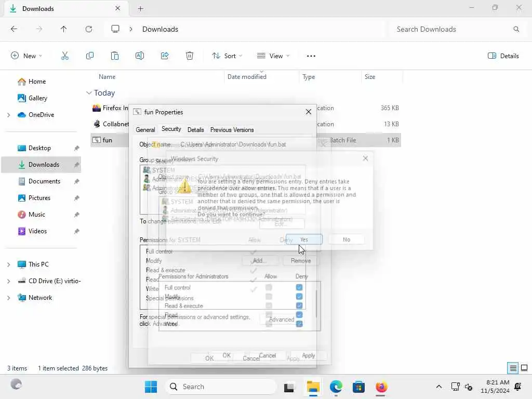Click the permissions list scrollbar
532x399 pixels.
coord(317,303)
